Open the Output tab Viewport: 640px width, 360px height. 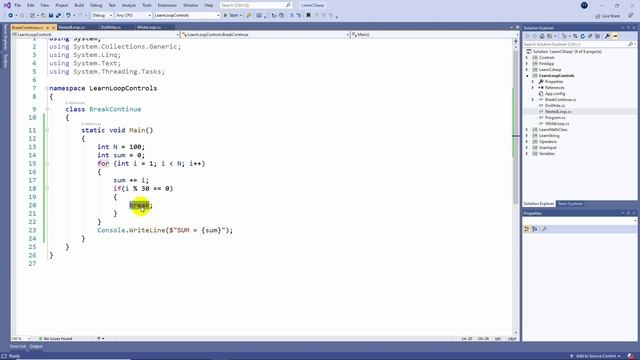[36, 347]
